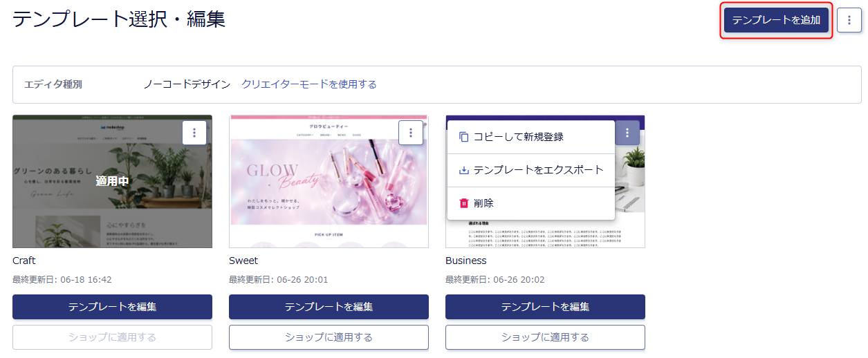Image resolution: width=868 pixels, height=358 pixels.
Task: Click 最終更新日: 06-26 20:01 text
Action: click(279, 280)
